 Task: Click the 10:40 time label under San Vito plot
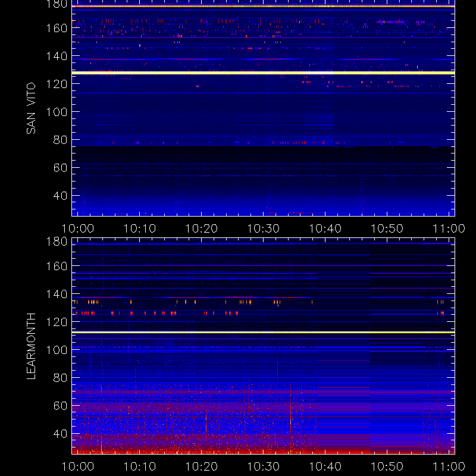(x=325, y=228)
